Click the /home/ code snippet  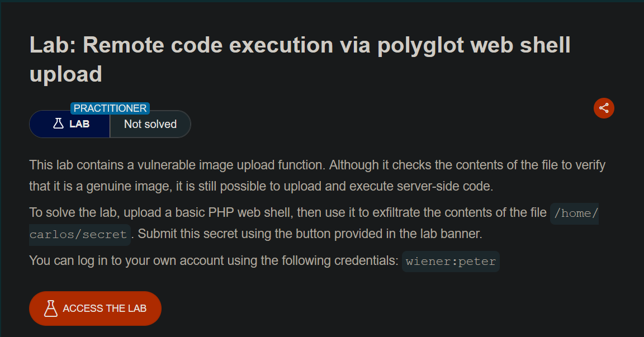point(575,213)
